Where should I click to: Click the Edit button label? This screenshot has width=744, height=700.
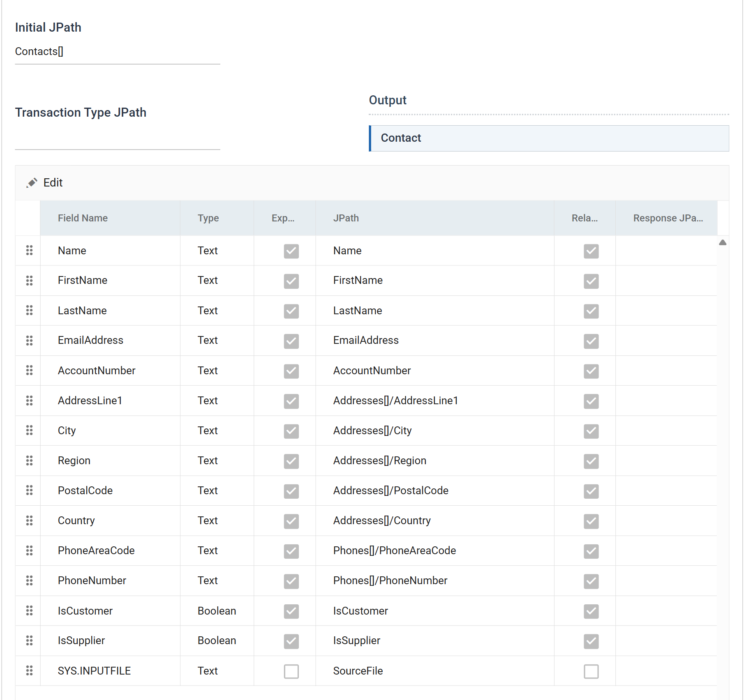(53, 182)
